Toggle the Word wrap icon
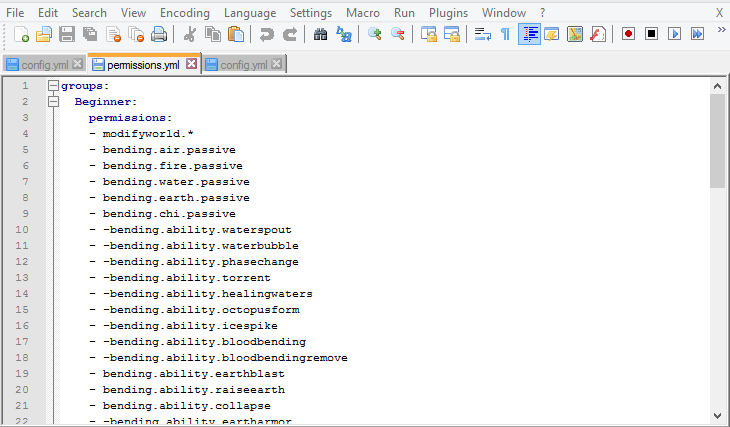Screen dimensions: 730x427 click(482, 34)
